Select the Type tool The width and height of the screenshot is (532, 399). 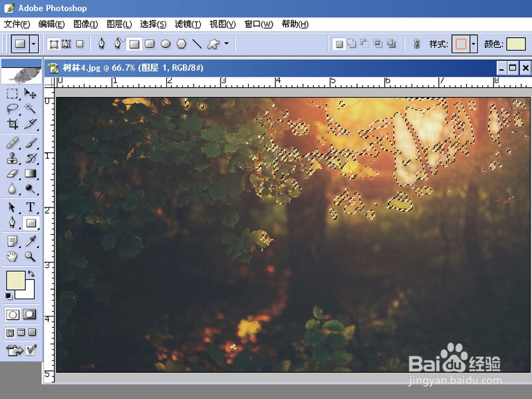(x=30, y=207)
